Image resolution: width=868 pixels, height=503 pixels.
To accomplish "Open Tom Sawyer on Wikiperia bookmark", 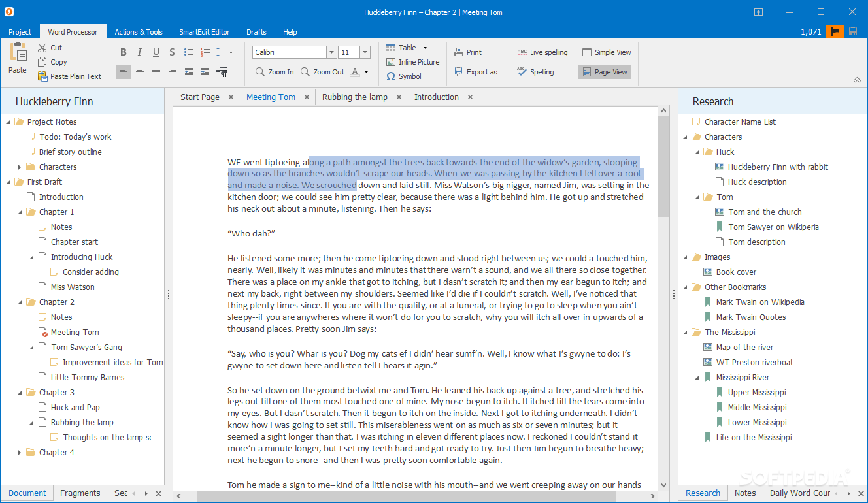I will tap(773, 227).
